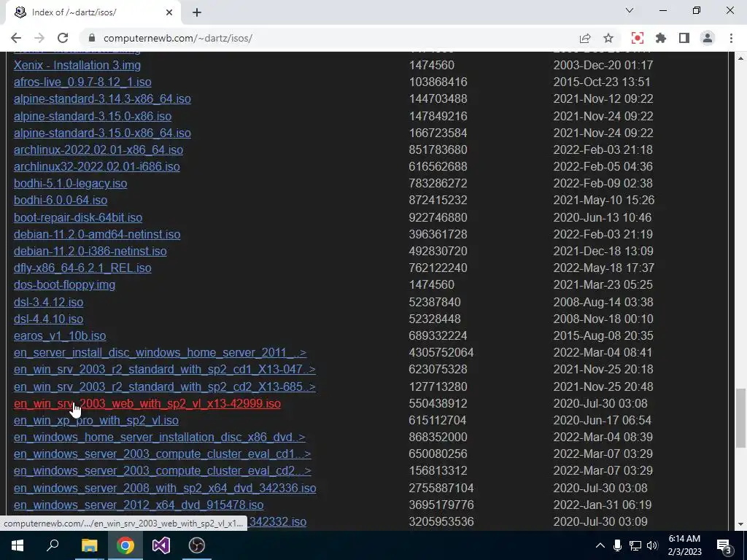Download earos_v1_10b.iso
The height and width of the screenshot is (560, 747).
tap(60, 335)
